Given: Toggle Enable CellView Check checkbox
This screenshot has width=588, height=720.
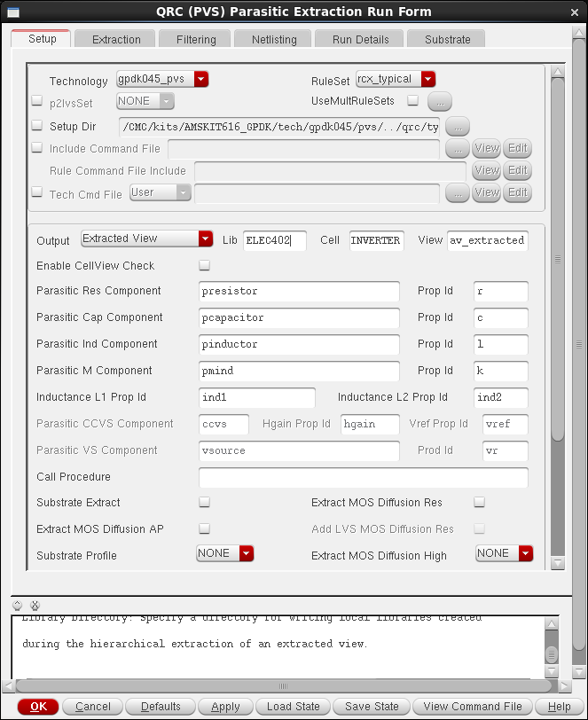Looking at the screenshot, I should pyautogui.click(x=204, y=265).
